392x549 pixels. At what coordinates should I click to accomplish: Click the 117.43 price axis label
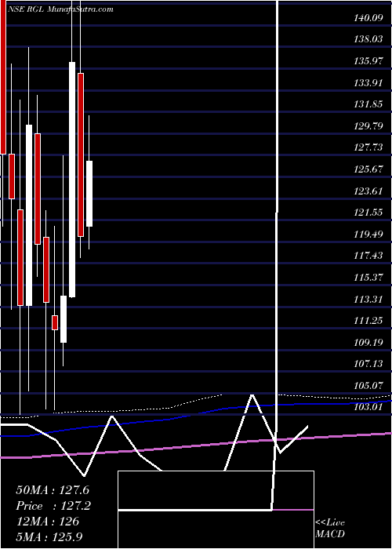point(368,256)
